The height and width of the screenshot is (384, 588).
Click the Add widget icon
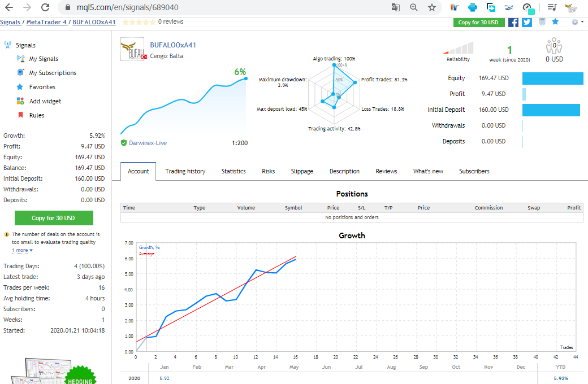[20, 101]
